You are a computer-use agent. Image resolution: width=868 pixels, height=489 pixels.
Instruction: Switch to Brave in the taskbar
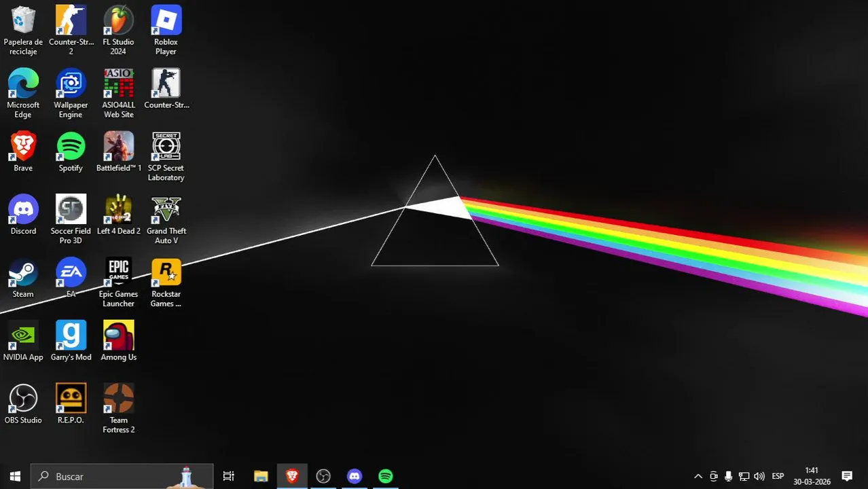pyautogui.click(x=292, y=476)
